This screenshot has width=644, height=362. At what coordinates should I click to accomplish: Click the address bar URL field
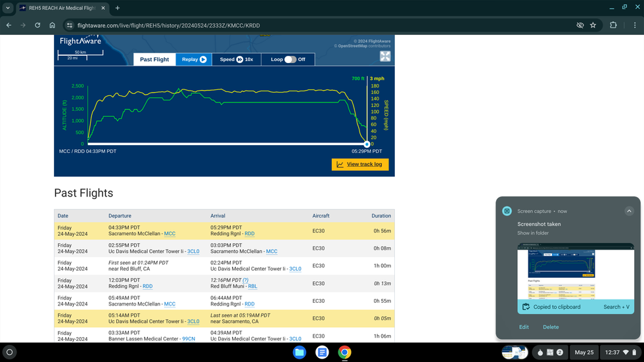click(x=168, y=26)
